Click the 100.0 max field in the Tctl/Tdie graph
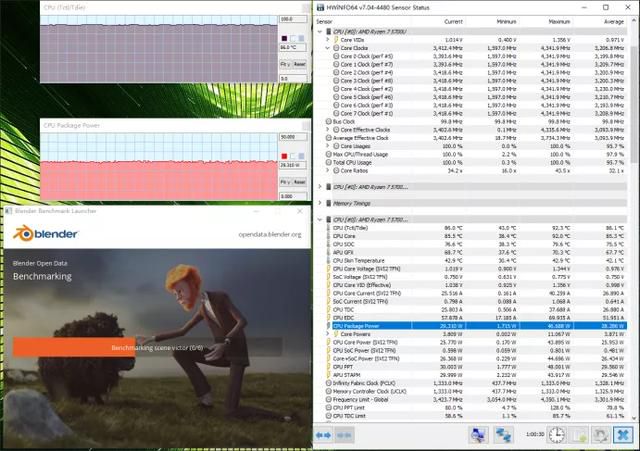Image resolution: width=640 pixels, height=451 pixels. tap(293, 19)
